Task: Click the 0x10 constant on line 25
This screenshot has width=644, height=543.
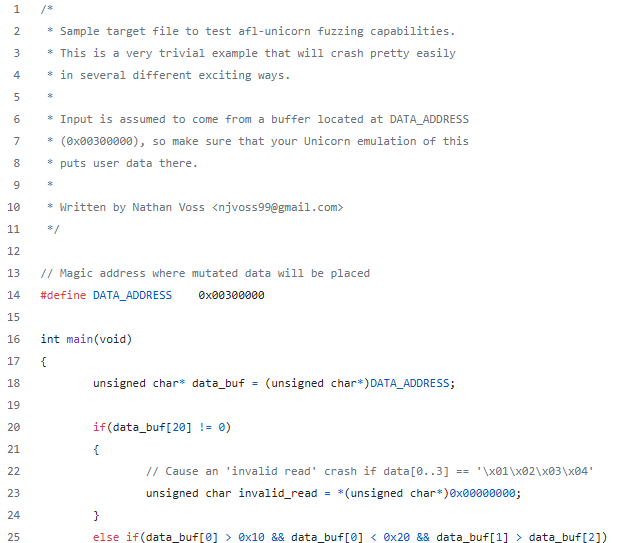Action: 251,537
